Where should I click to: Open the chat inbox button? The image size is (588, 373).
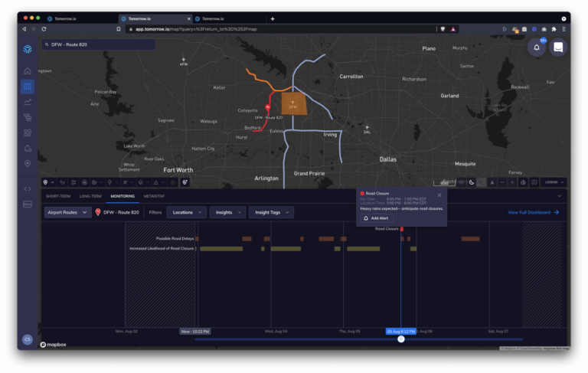pyautogui.click(x=558, y=47)
